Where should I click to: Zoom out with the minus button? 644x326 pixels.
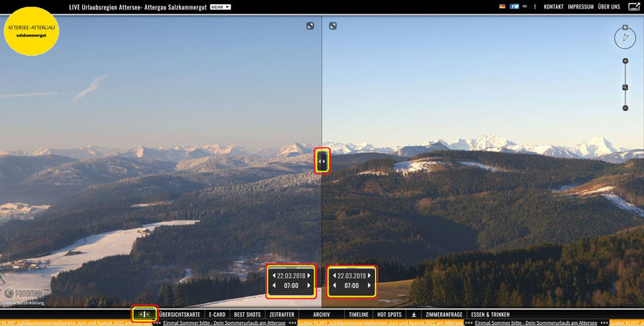pyautogui.click(x=625, y=108)
